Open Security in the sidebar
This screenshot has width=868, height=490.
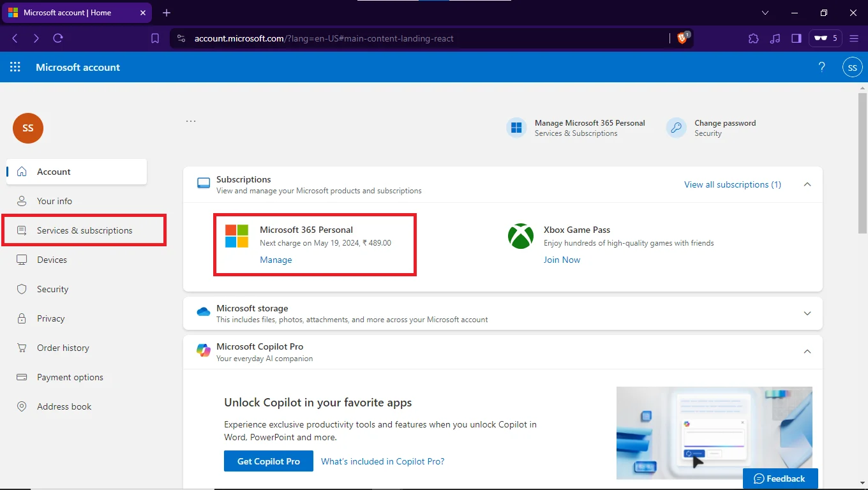[x=77, y=289]
